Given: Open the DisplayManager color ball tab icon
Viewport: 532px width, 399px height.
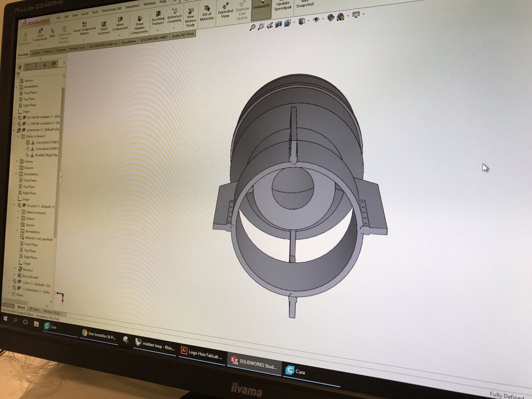Looking at the screenshot, I should tap(53, 64).
